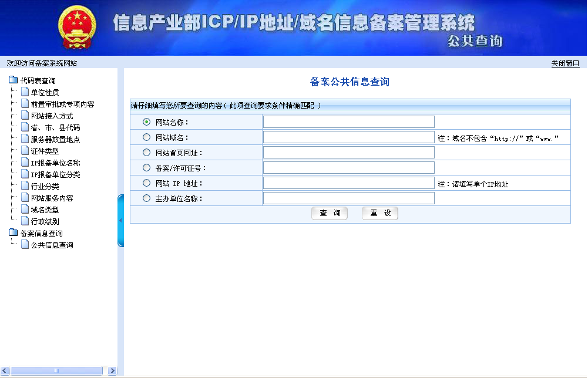Open the 省、市、县代码 code table
Image resolution: width=588 pixels, height=378 pixels.
pos(55,127)
